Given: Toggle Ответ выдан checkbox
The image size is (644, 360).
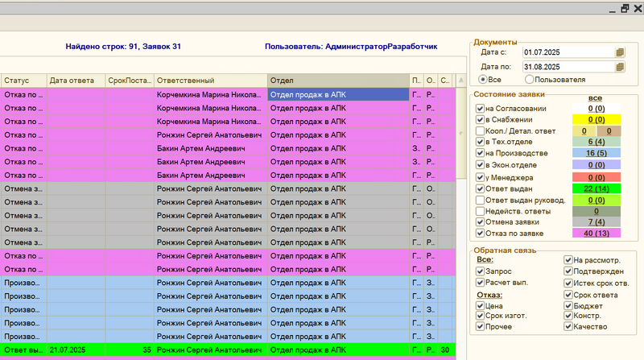Looking at the screenshot, I should pyautogui.click(x=480, y=188).
